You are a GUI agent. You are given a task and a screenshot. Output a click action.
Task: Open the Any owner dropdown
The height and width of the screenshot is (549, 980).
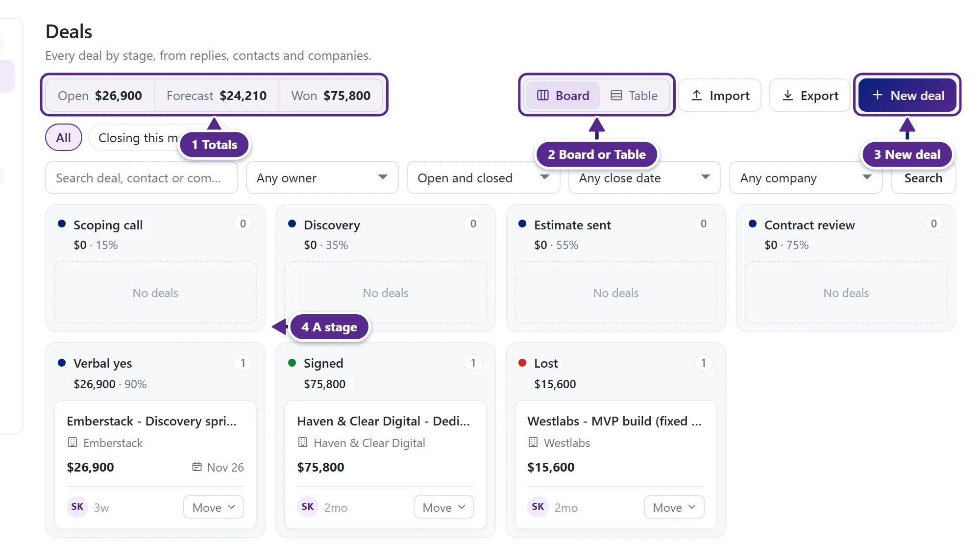tap(322, 178)
